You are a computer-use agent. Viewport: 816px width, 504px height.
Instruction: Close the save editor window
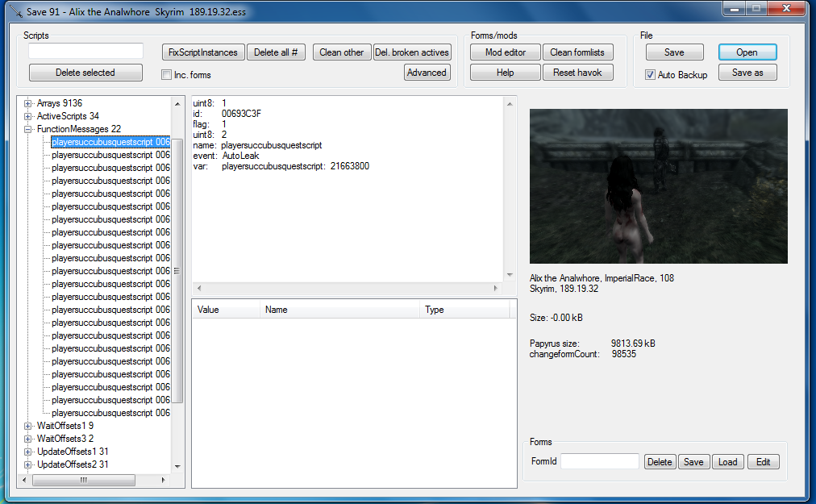787,9
